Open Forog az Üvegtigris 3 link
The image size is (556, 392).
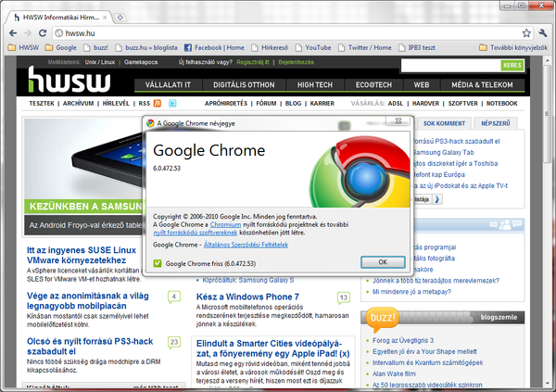403,340
